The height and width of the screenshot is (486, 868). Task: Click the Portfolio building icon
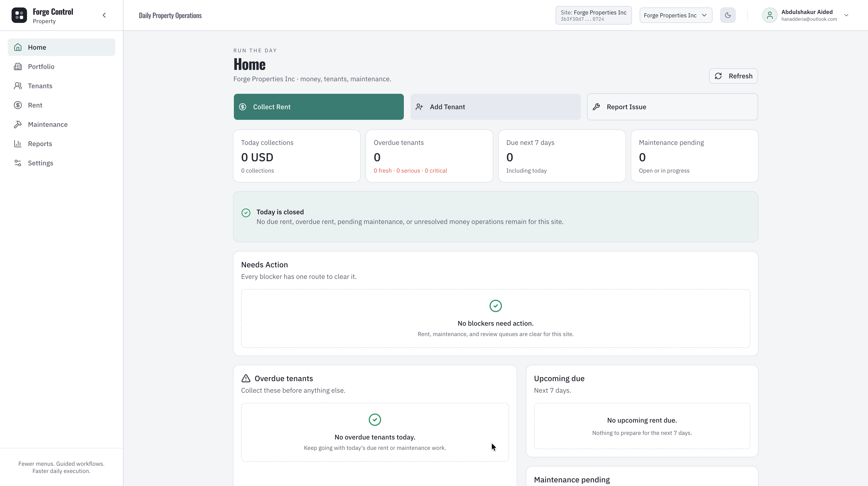click(x=18, y=66)
